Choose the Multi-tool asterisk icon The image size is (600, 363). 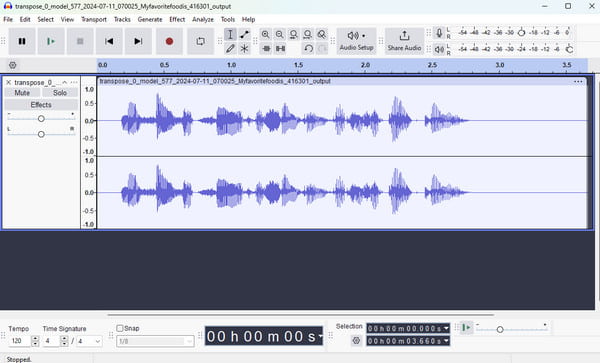(x=244, y=49)
